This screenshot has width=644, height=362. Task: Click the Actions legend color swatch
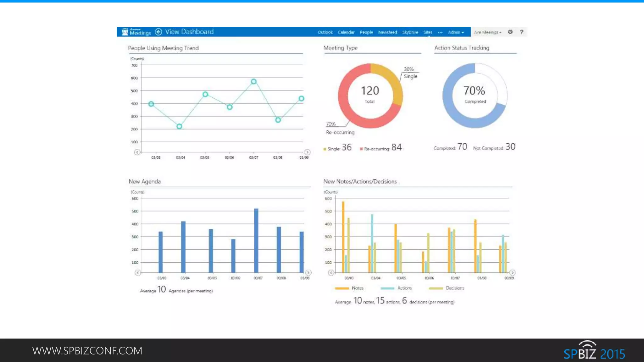pyautogui.click(x=387, y=288)
